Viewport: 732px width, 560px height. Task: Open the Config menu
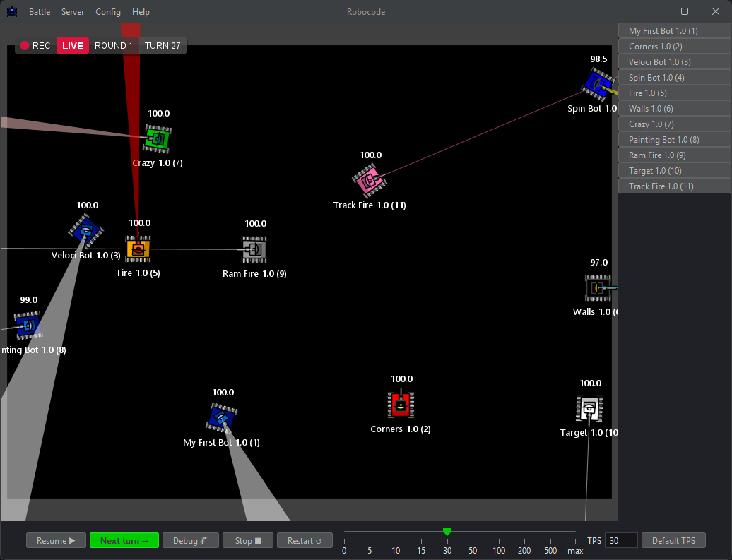(x=108, y=12)
